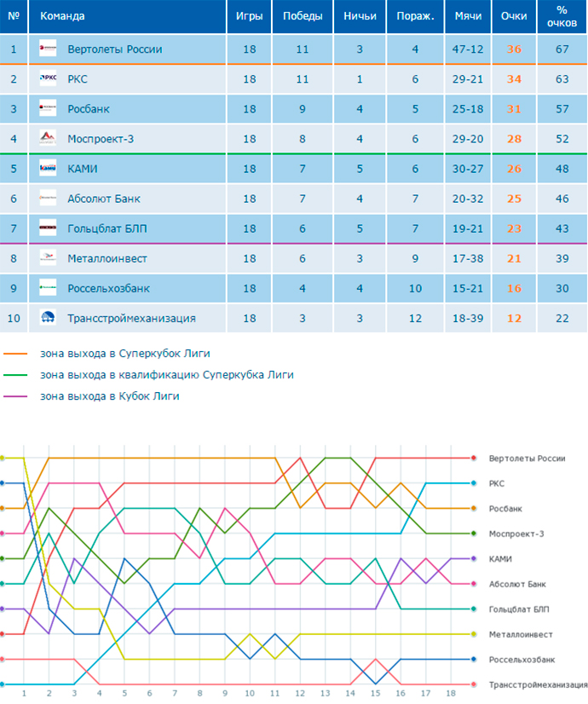Open Металлоинвест team link in table
This screenshot has height=704, width=588.
click(107, 258)
